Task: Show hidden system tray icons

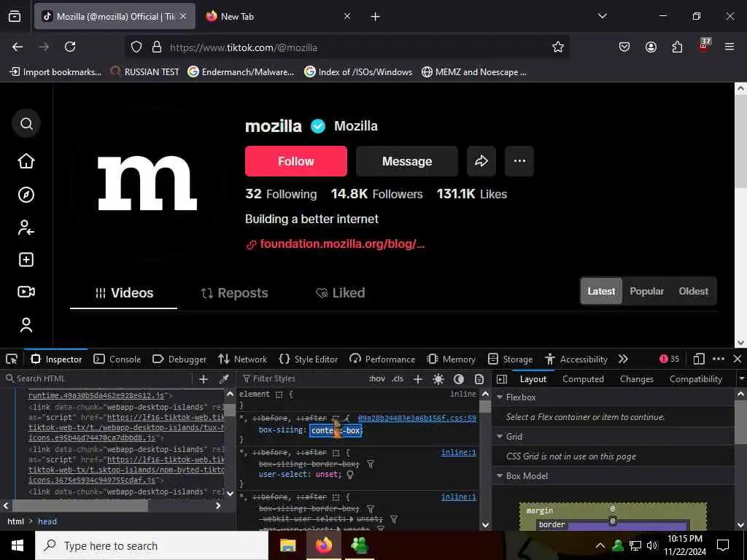Action: click(600, 545)
